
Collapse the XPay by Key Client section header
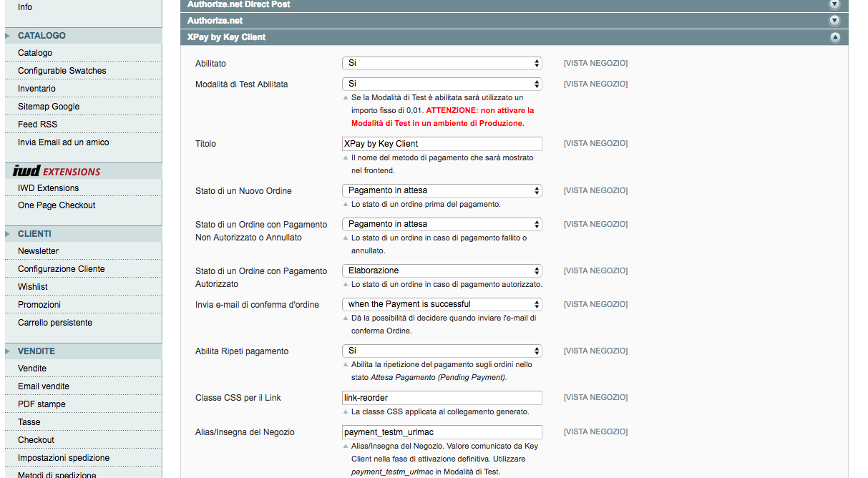pyautogui.click(x=515, y=37)
